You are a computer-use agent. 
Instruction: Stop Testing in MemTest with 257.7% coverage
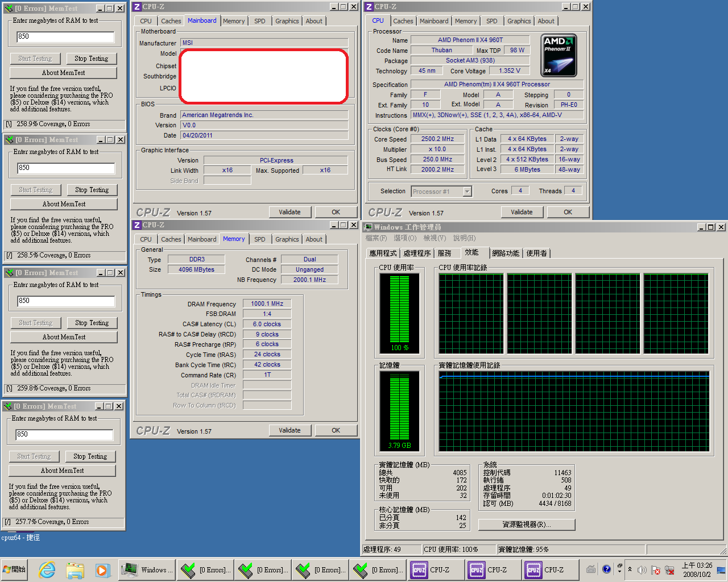coord(90,456)
